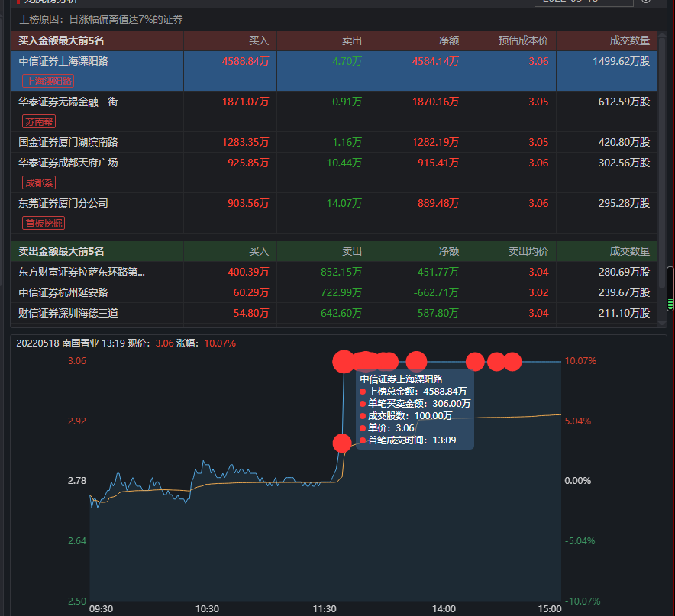
Task: Click the 单笔买卖金额: 306.00万 tooltip line
Action: 415,404
